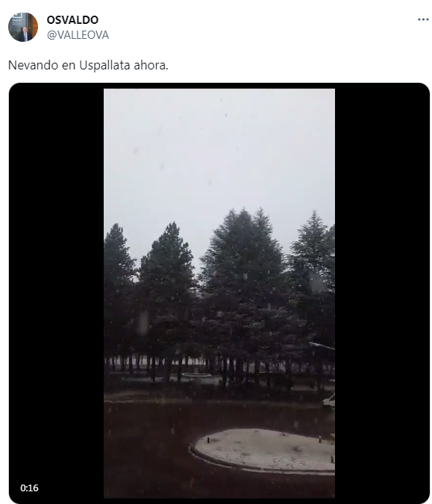The width and height of the screenshot is (432, 504).
Task: Click the 0:16 video duration badge
Action: tap(29, 488)
